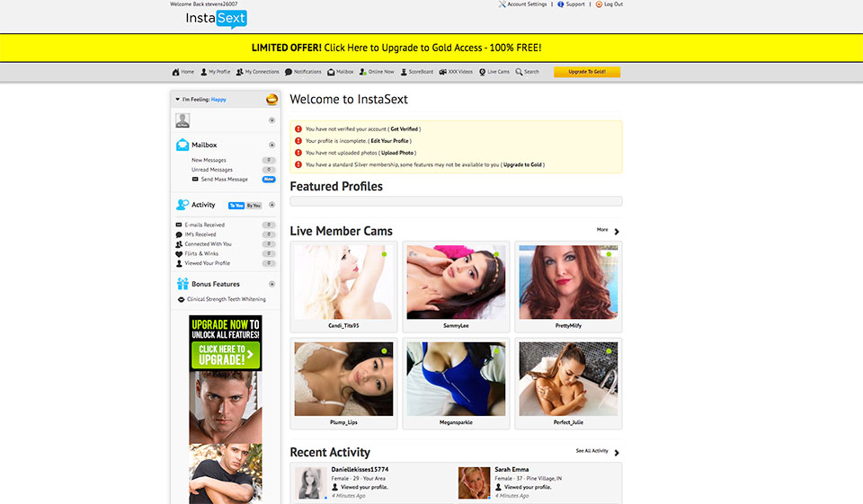This screenshot has height=504, width=863.
Task: Collapse the Activity section arrow
Action: (x=271, y=205)
